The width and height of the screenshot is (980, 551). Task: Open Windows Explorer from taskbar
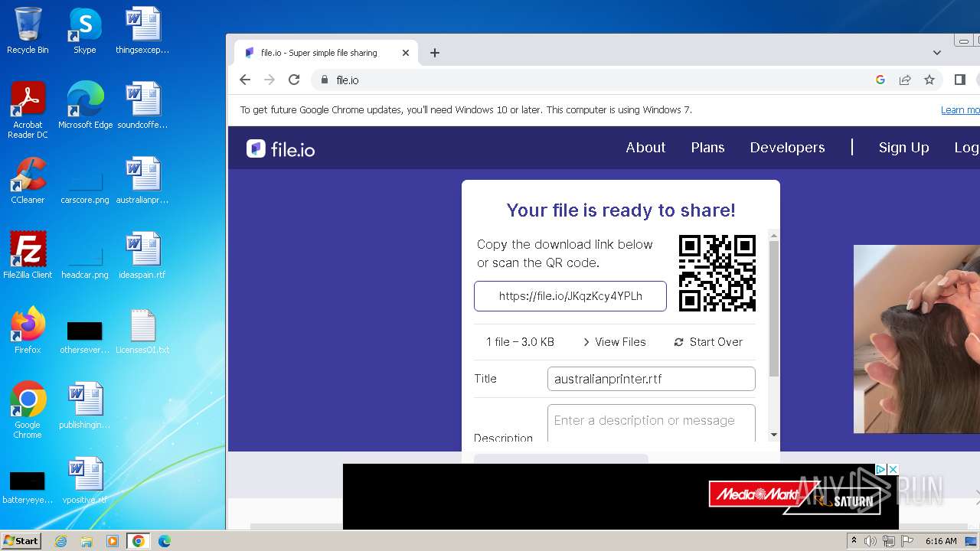pos(87,541)
